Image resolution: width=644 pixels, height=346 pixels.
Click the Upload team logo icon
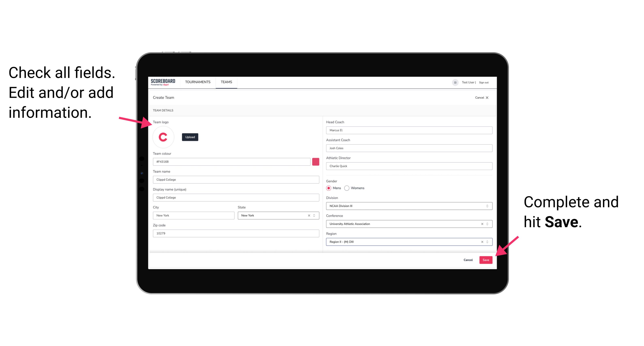190,137
